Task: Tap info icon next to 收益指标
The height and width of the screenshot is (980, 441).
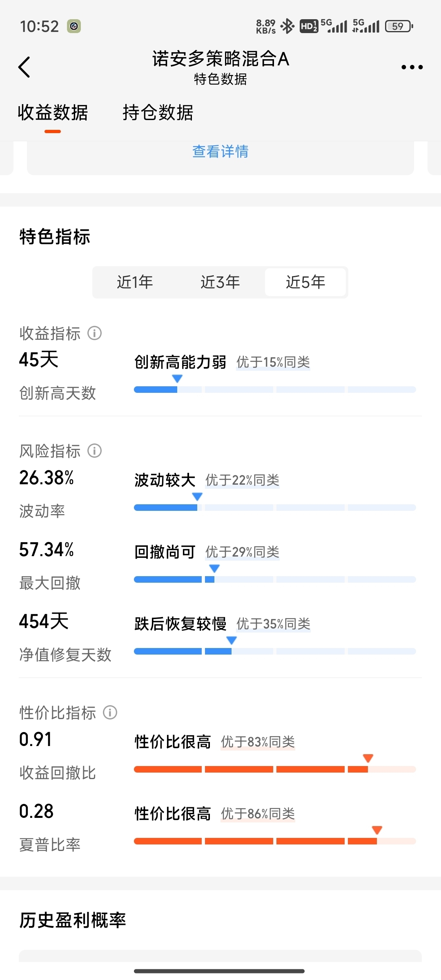Action: pos(95,333)
